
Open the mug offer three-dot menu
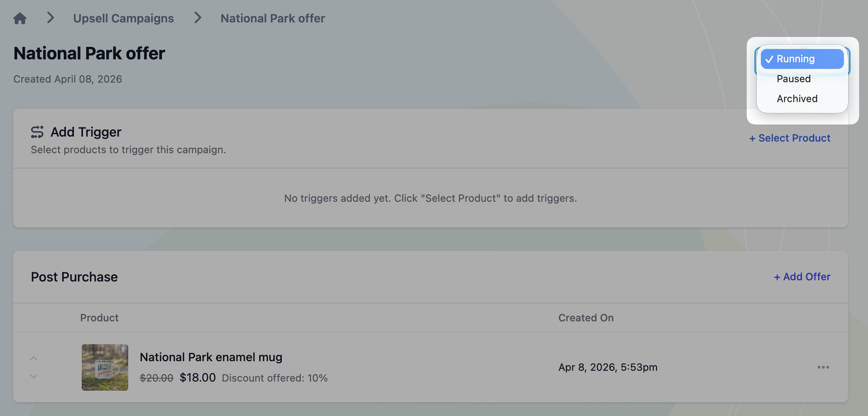click(823, 367)
